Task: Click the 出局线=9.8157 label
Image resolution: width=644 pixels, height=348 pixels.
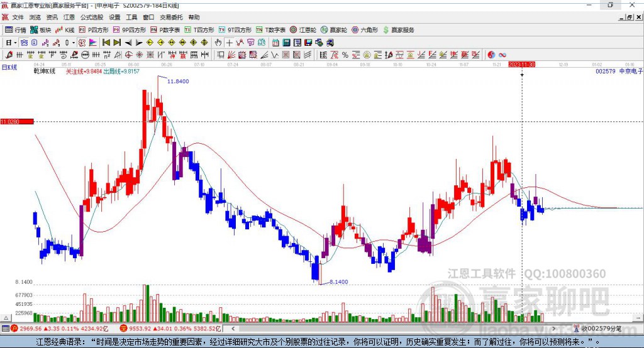Action: pyautogui.click(x=121, y=71)
